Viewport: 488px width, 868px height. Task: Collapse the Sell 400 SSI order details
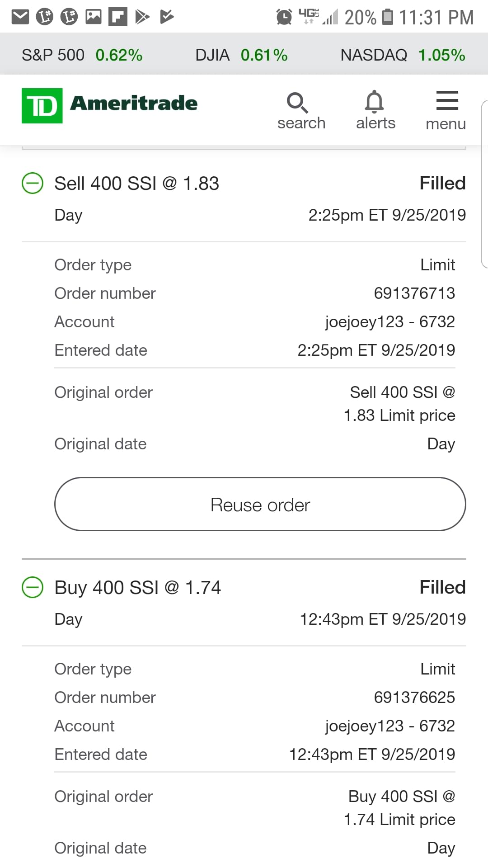pos(33,184)
